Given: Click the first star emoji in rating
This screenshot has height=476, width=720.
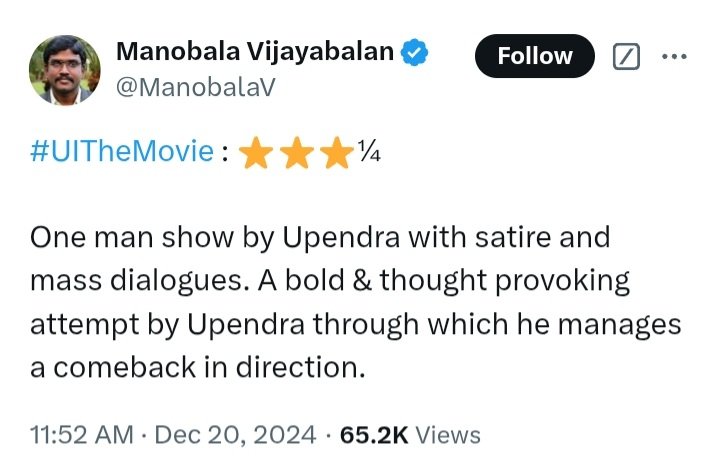Looking at the screenshot, I should click(x=256, y=153).
